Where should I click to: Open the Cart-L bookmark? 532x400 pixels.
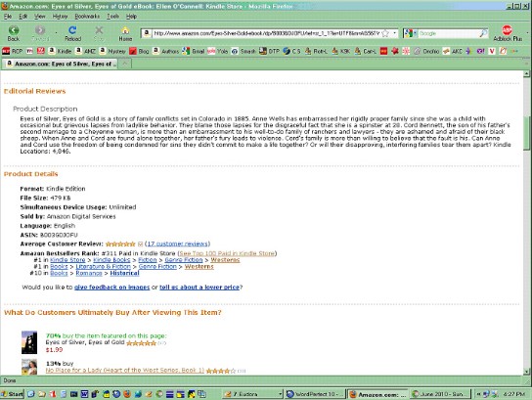(x=366, y=51)
